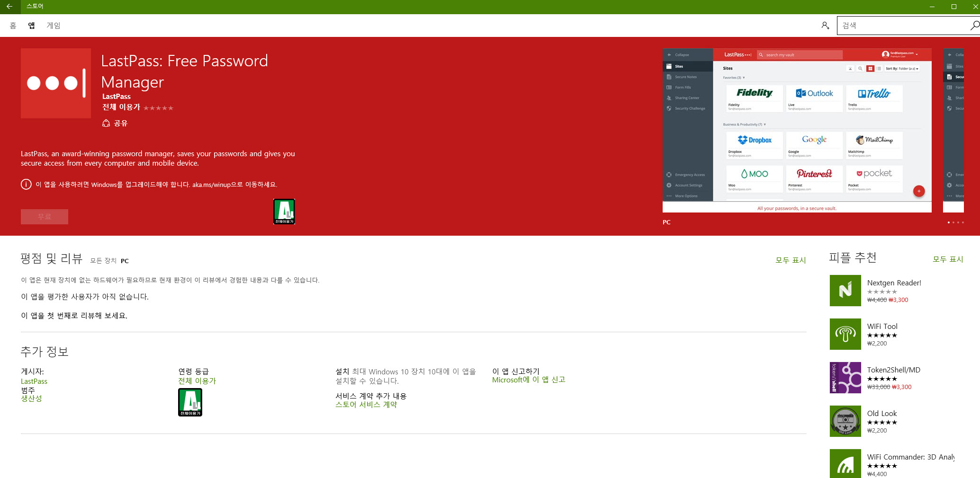The width and height of the screenshot is (980, 478).
Task: Switch to the 게임 tab
Action: 54,26
